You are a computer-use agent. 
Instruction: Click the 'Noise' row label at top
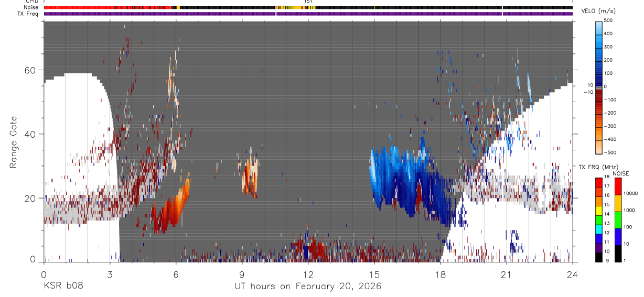point(30,7)
